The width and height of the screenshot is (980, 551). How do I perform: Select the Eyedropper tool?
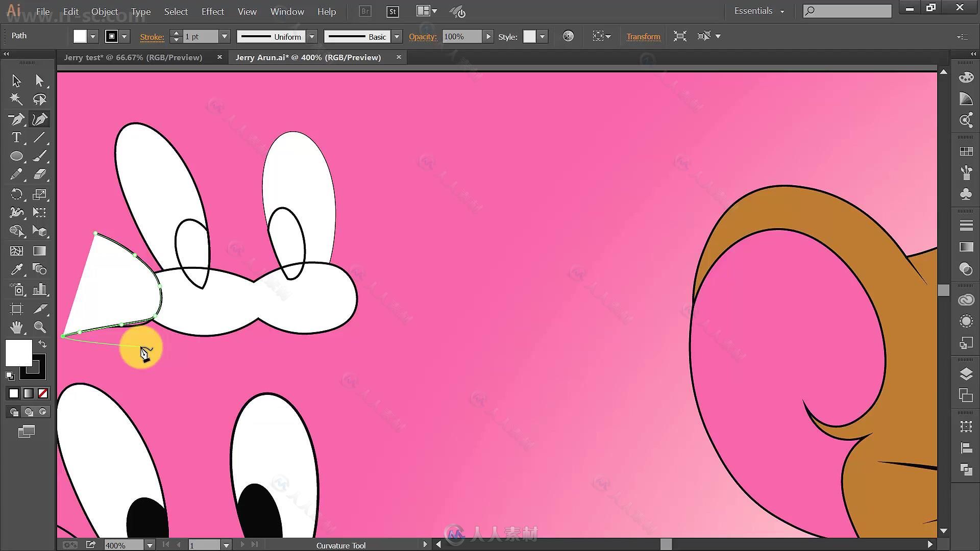coord(16,269)
